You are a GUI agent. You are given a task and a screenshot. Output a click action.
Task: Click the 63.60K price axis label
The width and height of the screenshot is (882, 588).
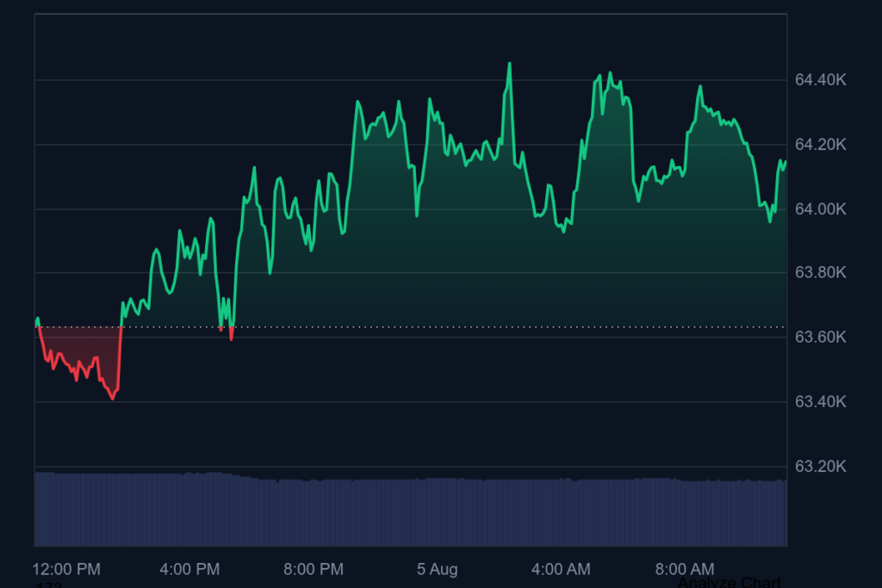click(x=820, y=337)
